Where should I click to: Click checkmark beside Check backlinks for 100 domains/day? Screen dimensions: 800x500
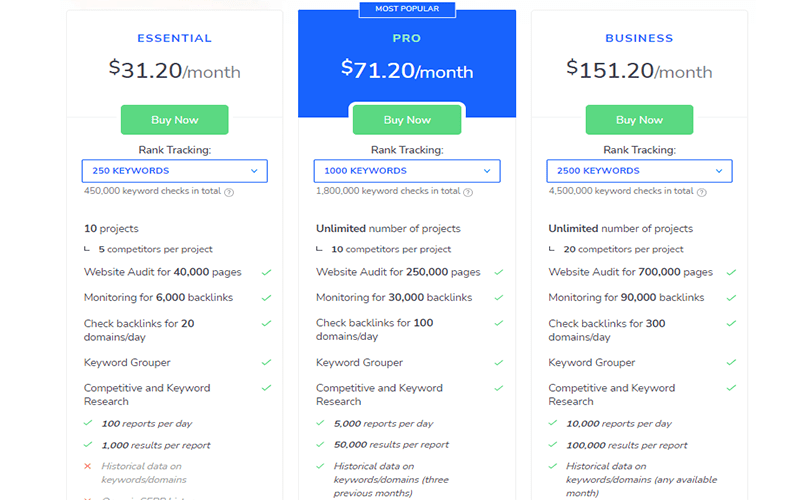(x=499, y=323)
